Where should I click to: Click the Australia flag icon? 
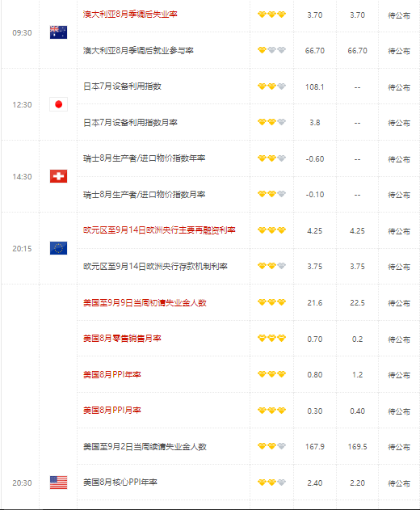[x=58, y=32]
